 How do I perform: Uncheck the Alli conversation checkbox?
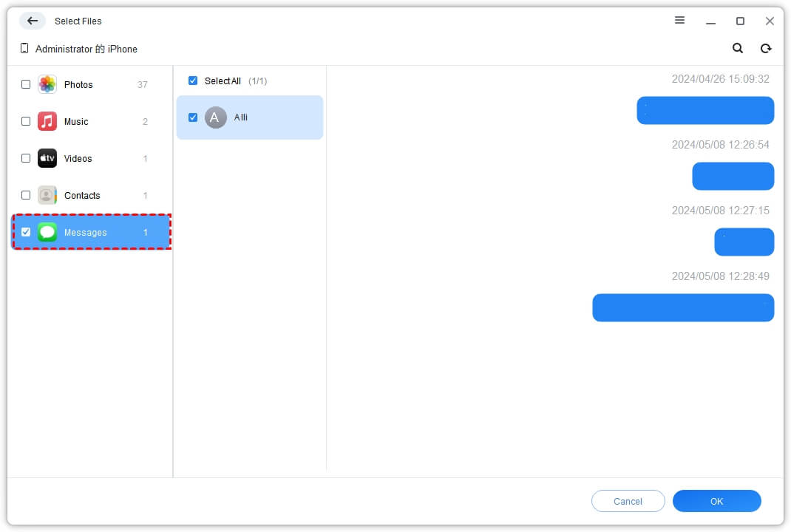click(193, 117)
